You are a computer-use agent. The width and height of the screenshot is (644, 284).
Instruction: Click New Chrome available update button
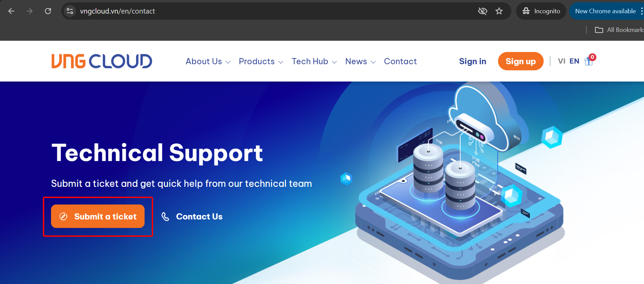(605, 11)
